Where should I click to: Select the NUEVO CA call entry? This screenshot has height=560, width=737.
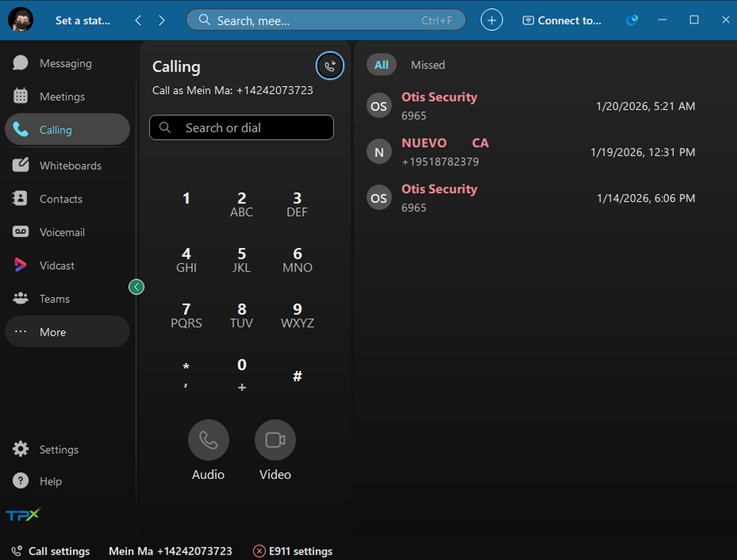(531, 152)
